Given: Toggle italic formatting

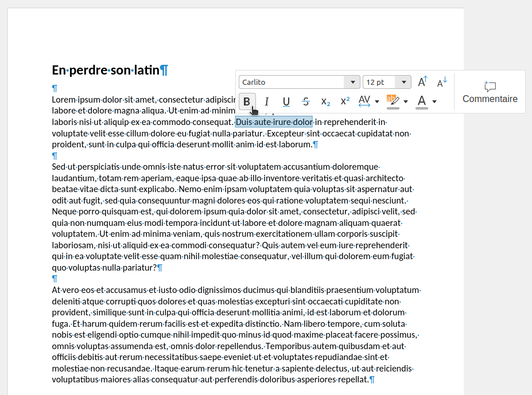Looking at the screenshot, I should click(x=266, y=101).
